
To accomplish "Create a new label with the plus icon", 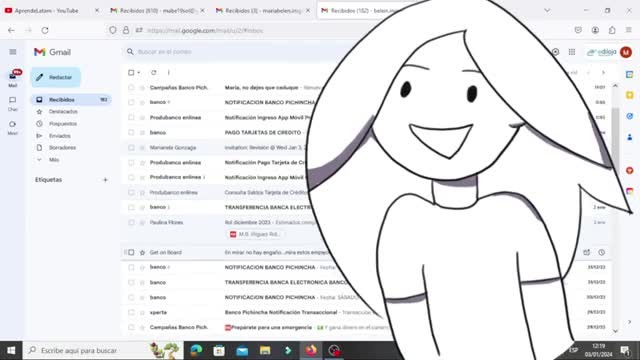I will (105, 180).
